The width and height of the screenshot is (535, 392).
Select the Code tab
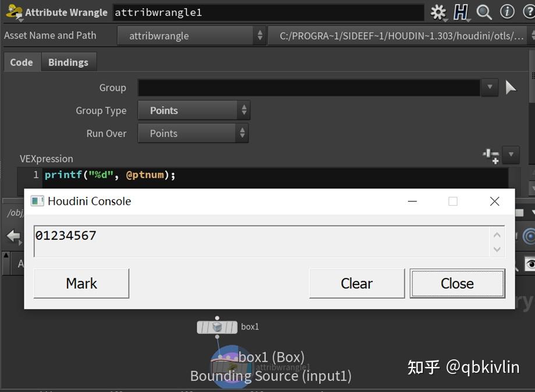pyautogui.click(x=22, y=62)
